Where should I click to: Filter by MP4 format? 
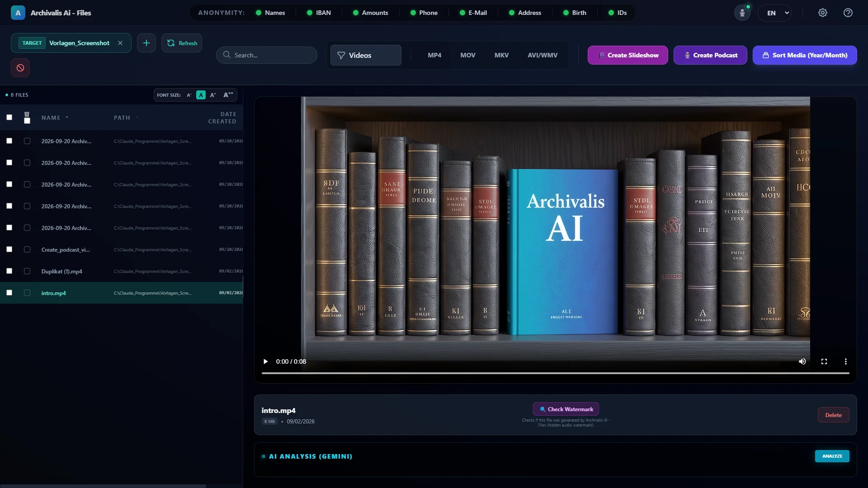434,55
